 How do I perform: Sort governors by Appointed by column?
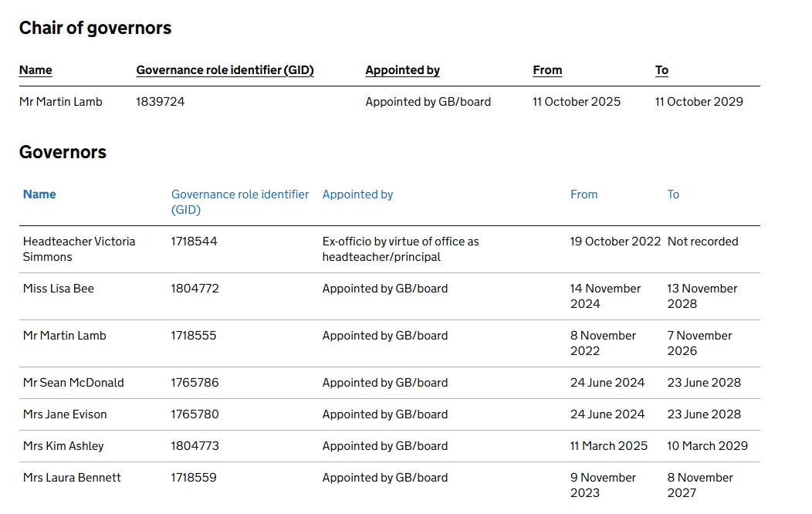click(357, 194)
